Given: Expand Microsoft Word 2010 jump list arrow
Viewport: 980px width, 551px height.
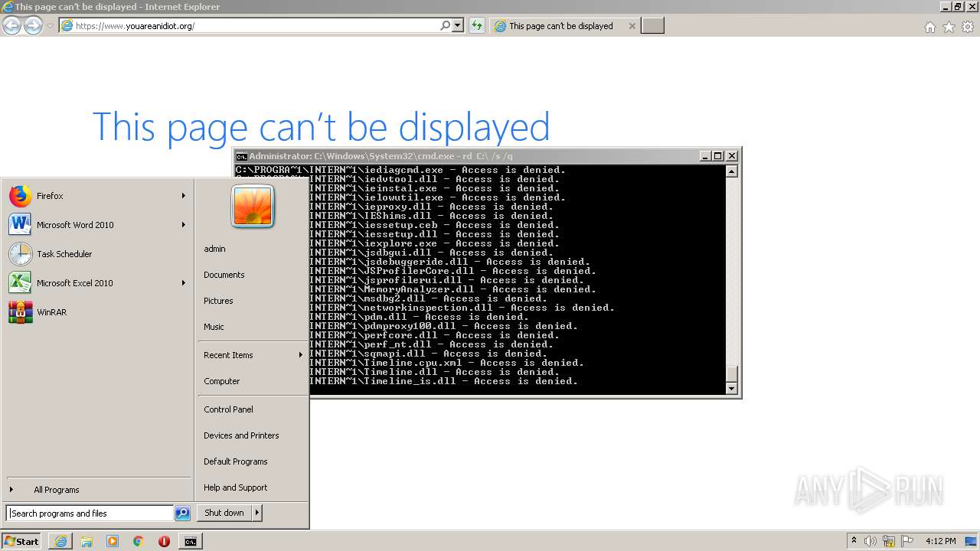Looking at the screenshot, I should [183, 225].
